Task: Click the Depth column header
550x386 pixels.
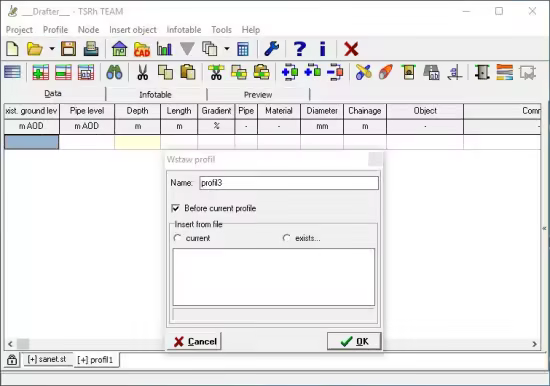Action: coord(138,111)
